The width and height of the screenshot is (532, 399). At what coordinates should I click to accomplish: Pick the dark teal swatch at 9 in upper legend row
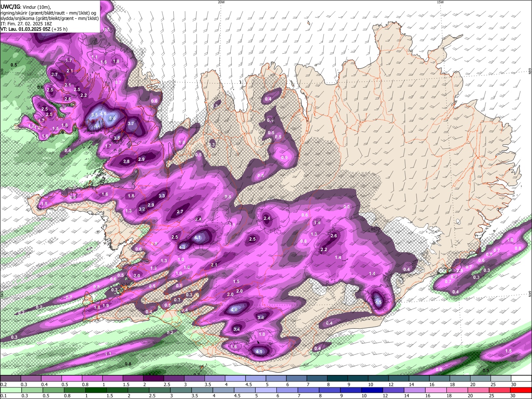(x=357, y=378)
